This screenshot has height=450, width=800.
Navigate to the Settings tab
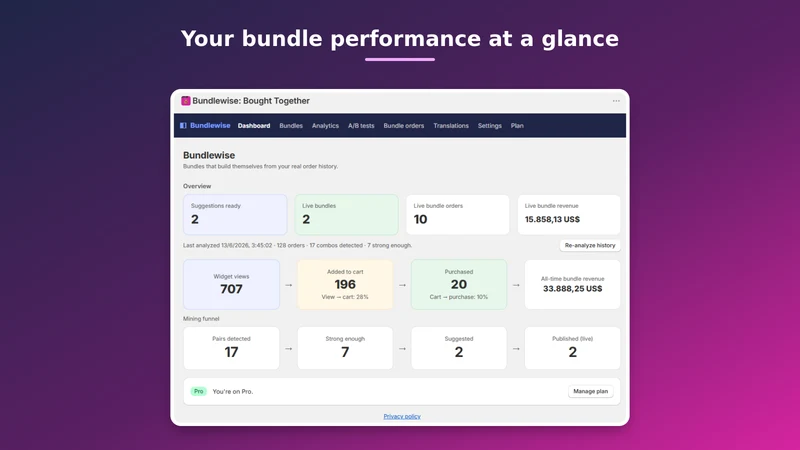pyautogui.click(x=489, y=126)
